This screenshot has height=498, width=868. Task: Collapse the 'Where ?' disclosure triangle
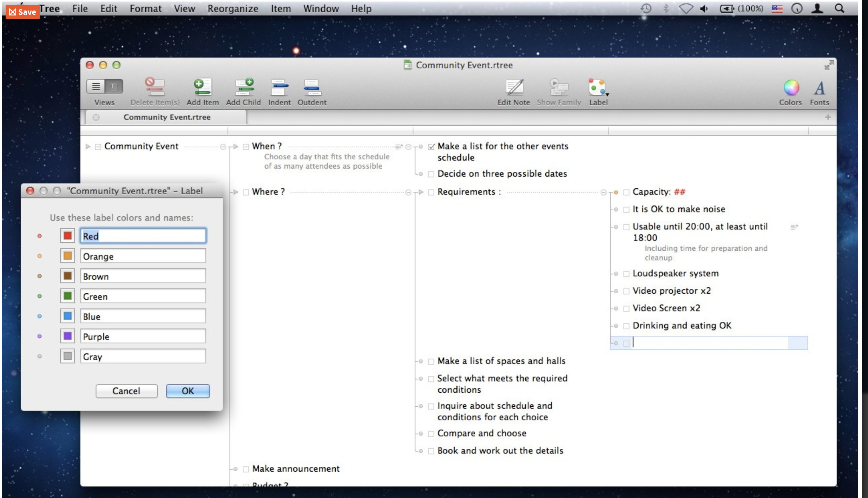click(236, 192)
